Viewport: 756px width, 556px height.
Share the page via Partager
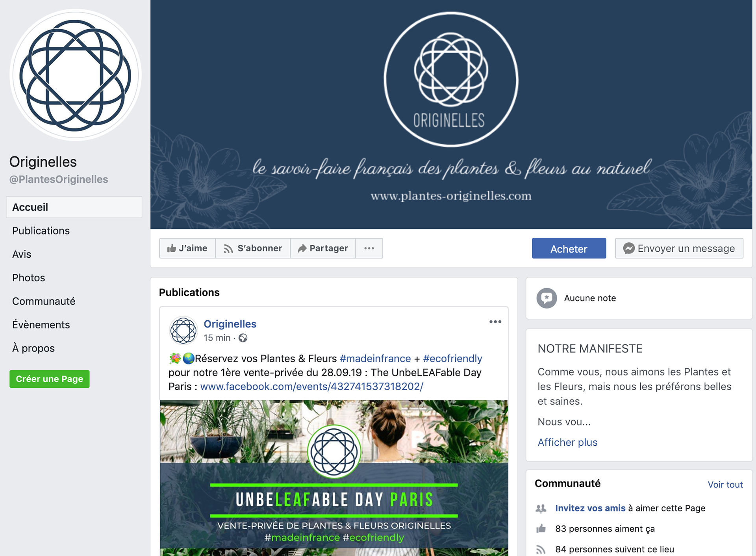[323, 248]
